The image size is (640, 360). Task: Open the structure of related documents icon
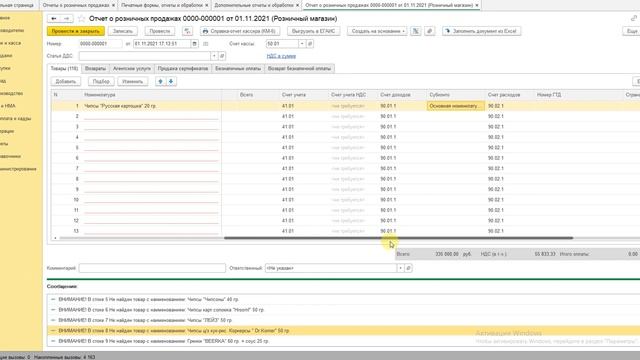click(x=416, y=31)
